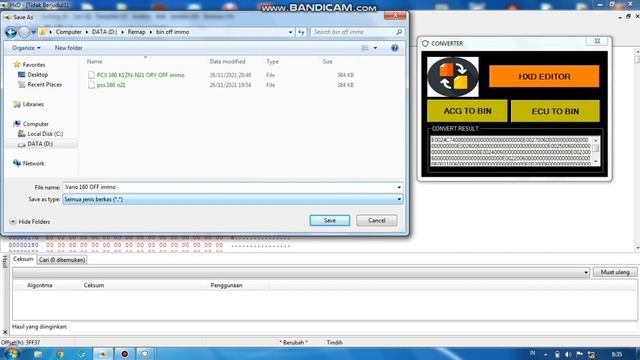Image resolution: width=640 pixels, height=360 pixels.
Task: Select Local Disk (C:) in the navigation pane
Action: pyautogui.click(x=40, y=134)
